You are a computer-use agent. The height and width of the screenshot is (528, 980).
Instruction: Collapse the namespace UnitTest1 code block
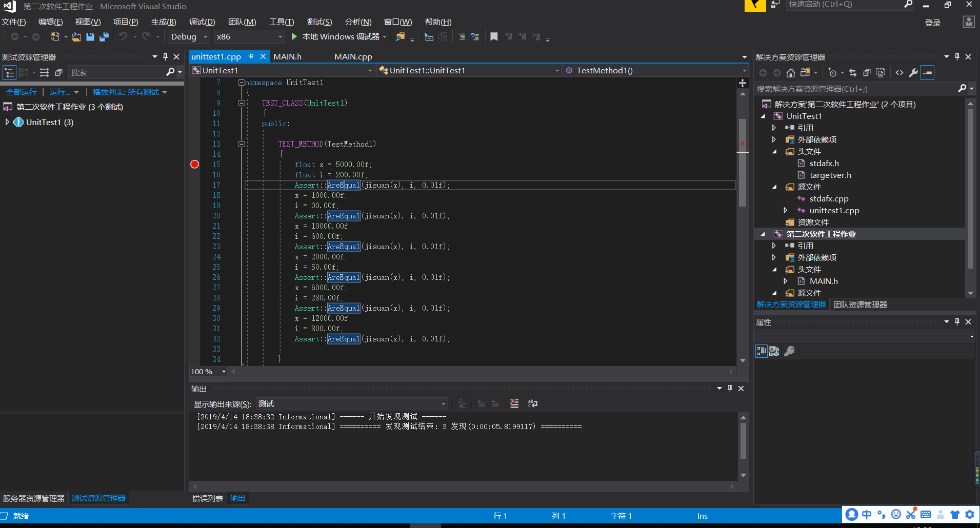[241, 83]
